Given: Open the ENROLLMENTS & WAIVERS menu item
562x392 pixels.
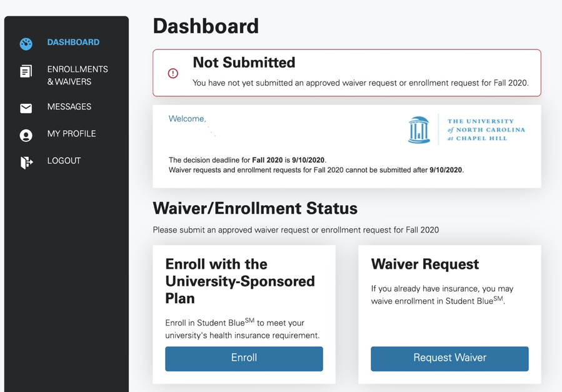Looking at the screenshot, I should click(78, 75).
